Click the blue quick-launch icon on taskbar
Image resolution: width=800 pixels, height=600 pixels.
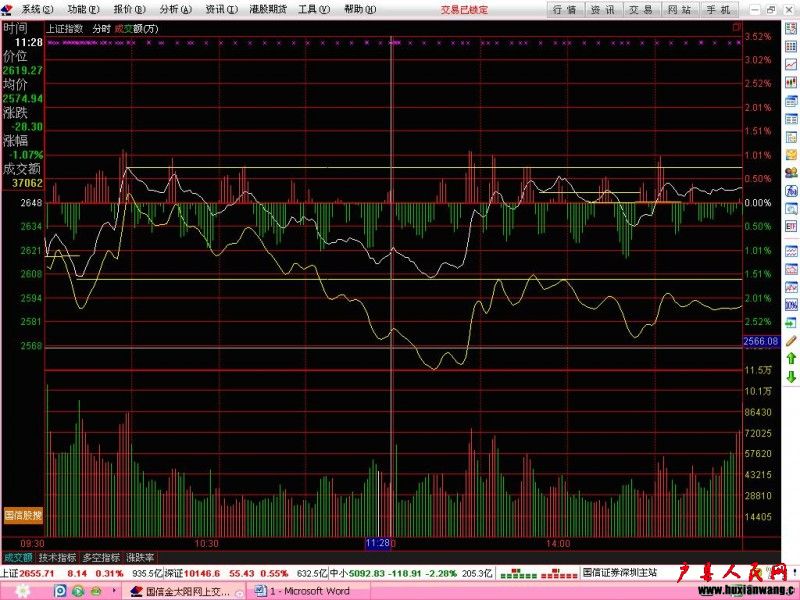coord(60,591)
